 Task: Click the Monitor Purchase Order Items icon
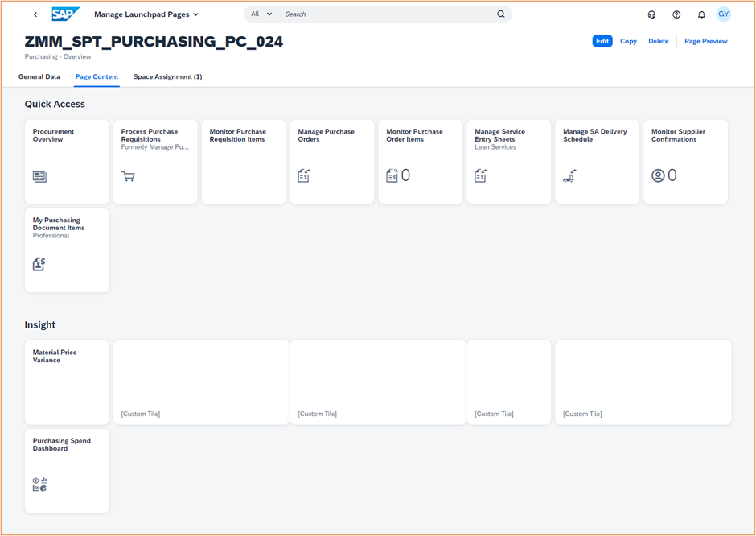(392, 175)
